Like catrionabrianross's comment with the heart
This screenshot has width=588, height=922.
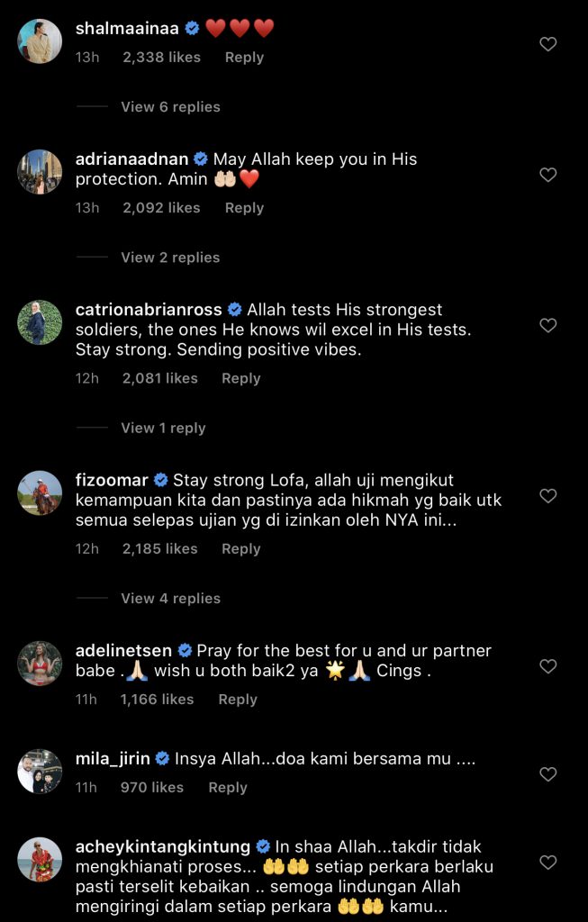[x=547, y=325]
